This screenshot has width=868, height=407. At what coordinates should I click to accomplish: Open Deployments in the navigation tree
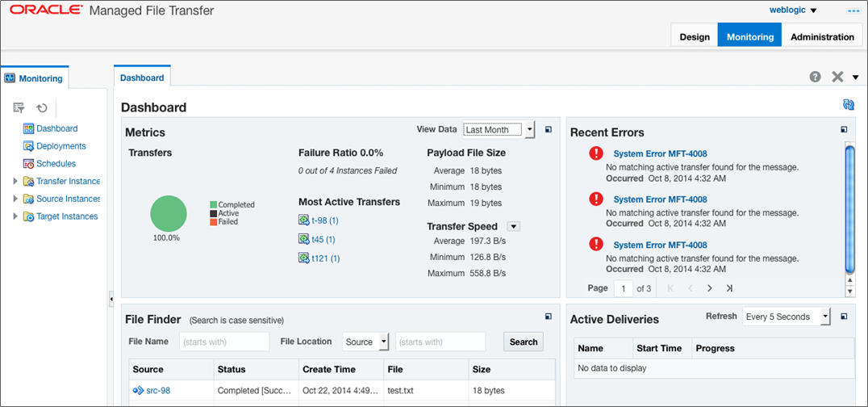pyautogui.click(x=61, y=146)
